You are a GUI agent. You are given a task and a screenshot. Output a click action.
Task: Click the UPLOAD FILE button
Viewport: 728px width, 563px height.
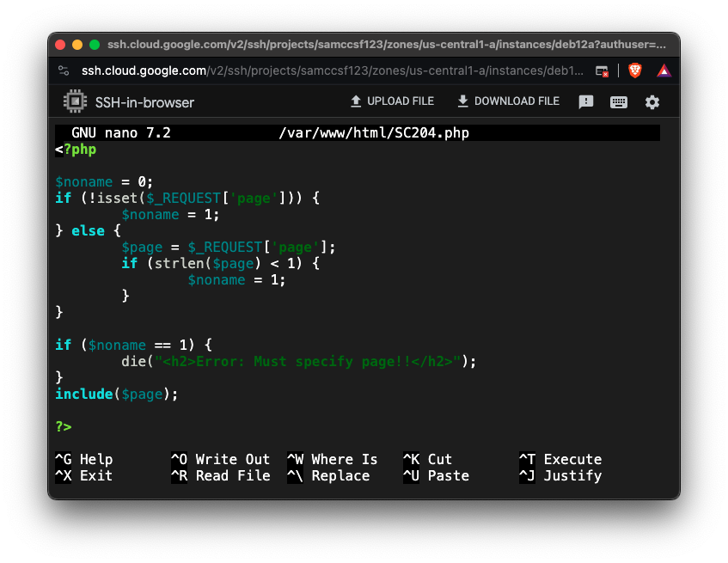[391, 101]
